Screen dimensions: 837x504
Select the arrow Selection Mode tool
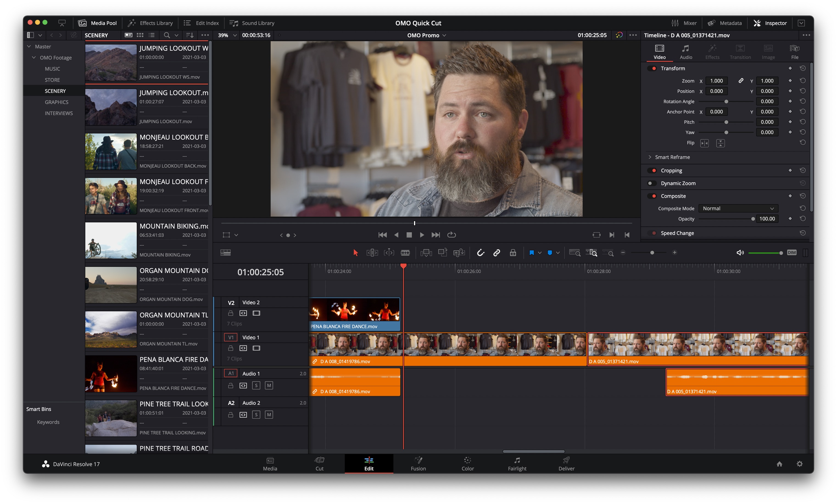click(x=355, y=253)
